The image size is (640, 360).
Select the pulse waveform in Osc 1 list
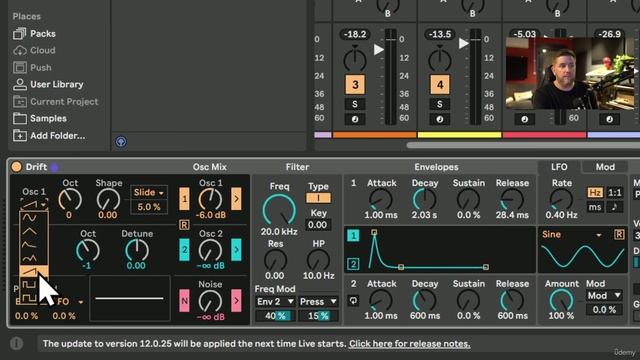click(x=29, y=284)
